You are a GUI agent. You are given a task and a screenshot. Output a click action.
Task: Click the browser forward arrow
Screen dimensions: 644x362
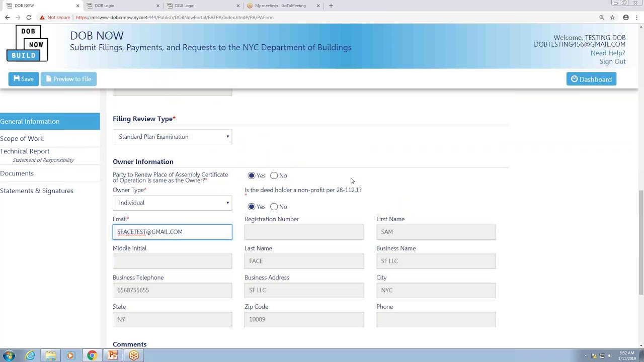point(18,18)
